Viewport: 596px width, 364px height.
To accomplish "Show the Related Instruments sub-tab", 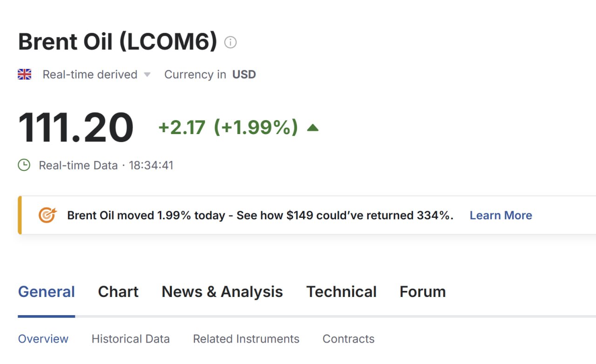I will coord(246,339).
